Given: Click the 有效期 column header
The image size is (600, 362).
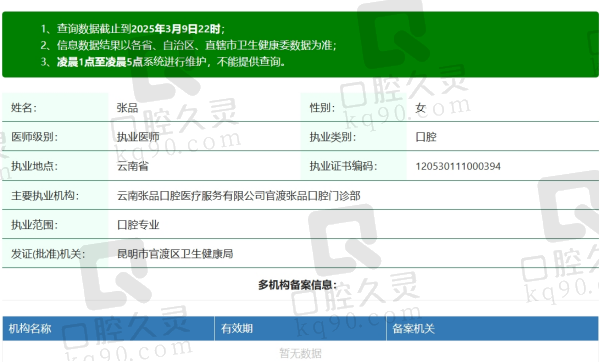Looking at the screenshot, I should pyautogui.click(x=237, y=328).
